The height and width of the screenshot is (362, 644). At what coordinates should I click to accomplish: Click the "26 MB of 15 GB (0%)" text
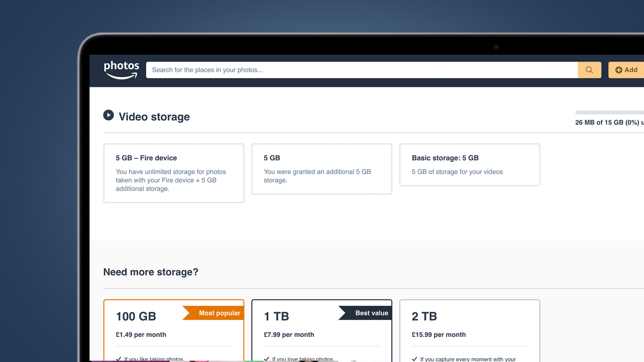click(607, 123)
